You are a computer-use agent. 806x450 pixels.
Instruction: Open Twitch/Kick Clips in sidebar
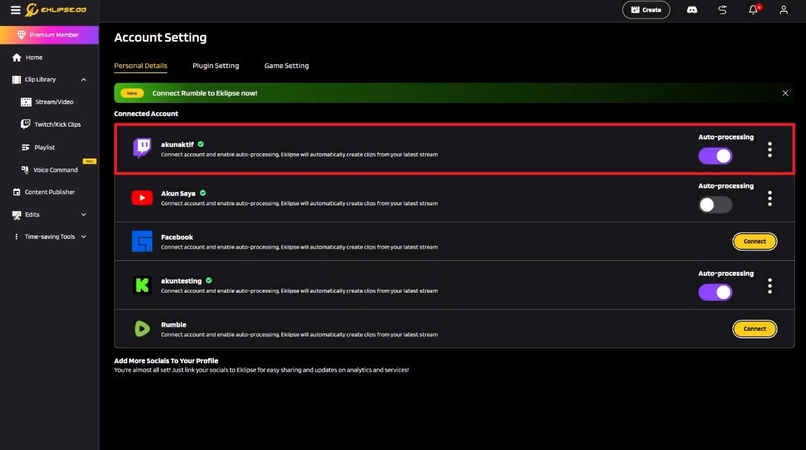(x=49, y=124)
